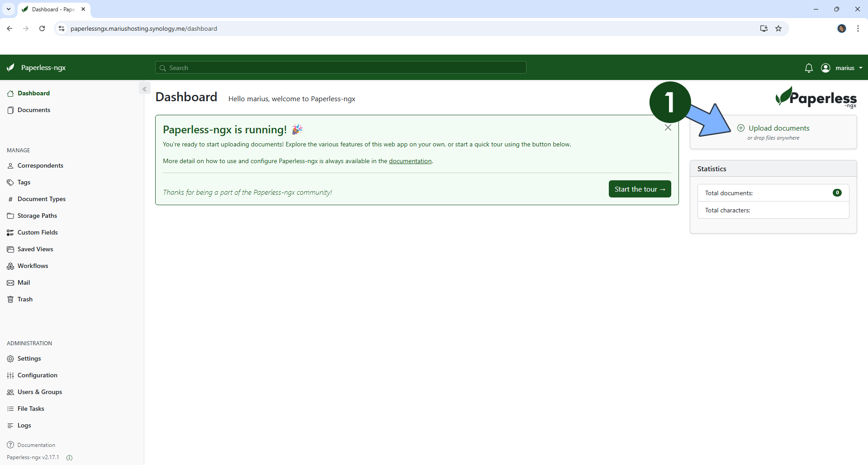
Task: Click Paperless-ngx v2.17.1 version text
Action: point(33,457)
